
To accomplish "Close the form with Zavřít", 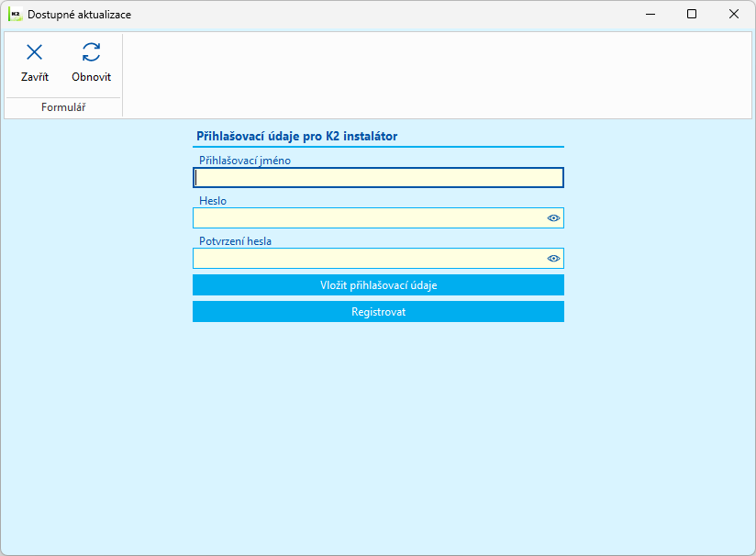I will 35,63.
